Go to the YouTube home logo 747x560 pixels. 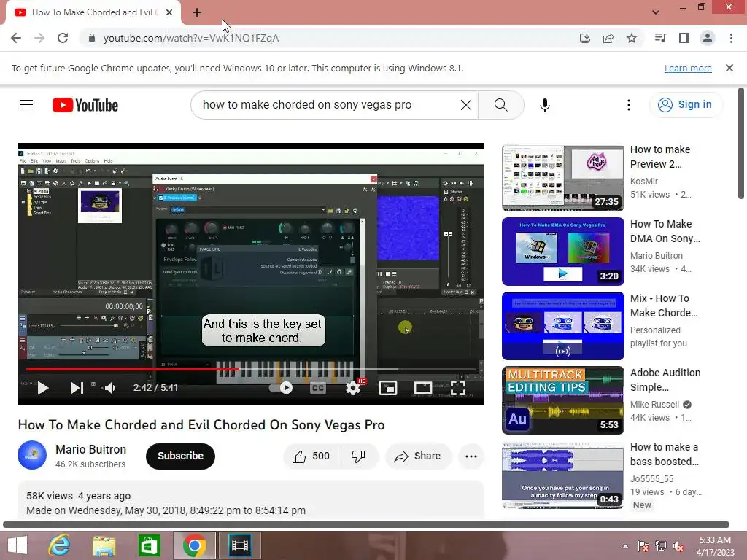(85, 105)
